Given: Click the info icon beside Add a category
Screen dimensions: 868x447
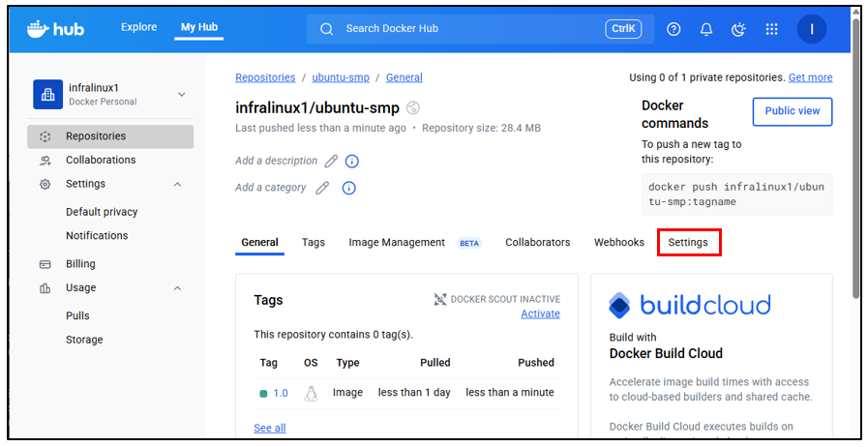Looking at the screenshot, I should [349, 189].
